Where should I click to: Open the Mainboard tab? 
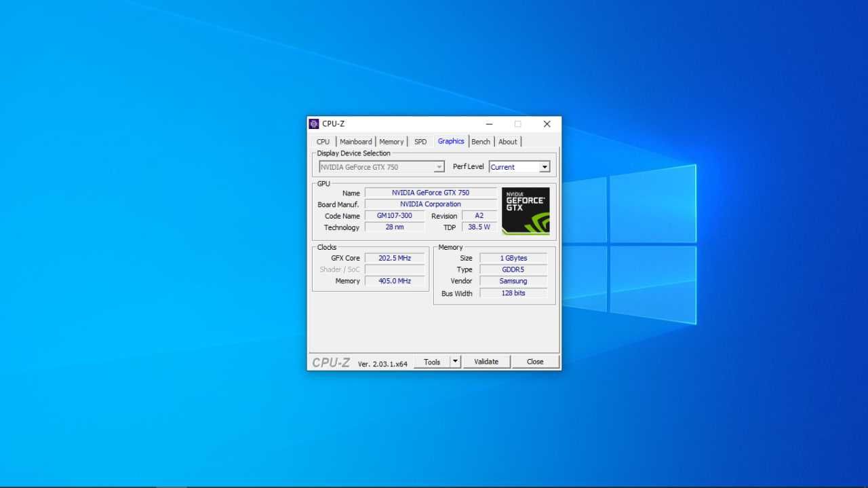pos(355,142)
